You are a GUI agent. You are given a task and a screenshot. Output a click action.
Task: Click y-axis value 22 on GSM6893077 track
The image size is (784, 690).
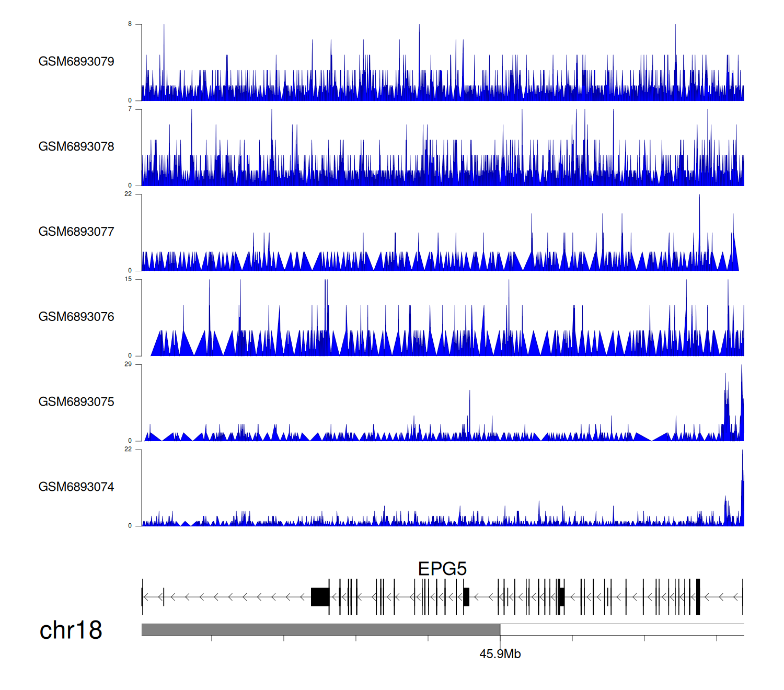(x=129, y=194)
